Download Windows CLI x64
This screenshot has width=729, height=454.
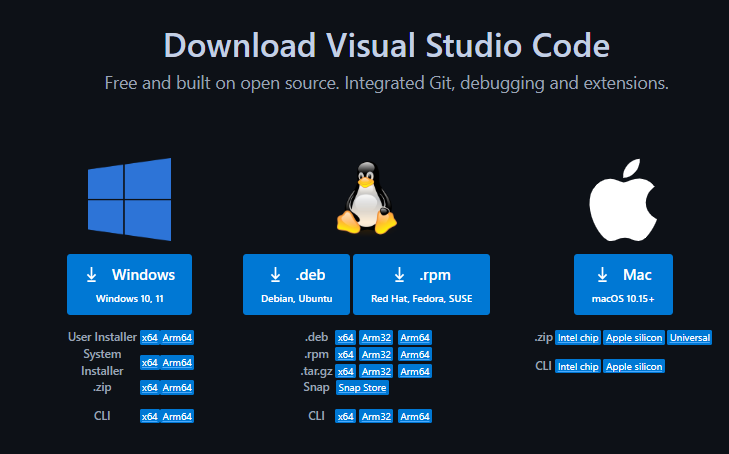coord(149,416)
